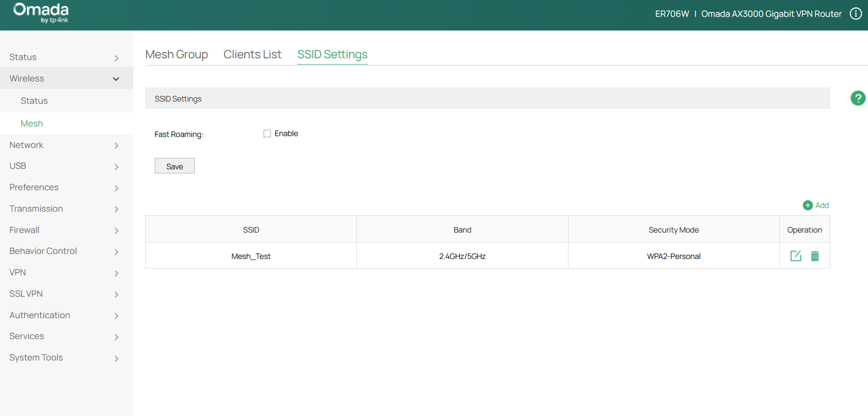The height and width of the screenshot is (416, 868).
Task: Click the WPA2-Personal security cell
Action: point(674,256)
